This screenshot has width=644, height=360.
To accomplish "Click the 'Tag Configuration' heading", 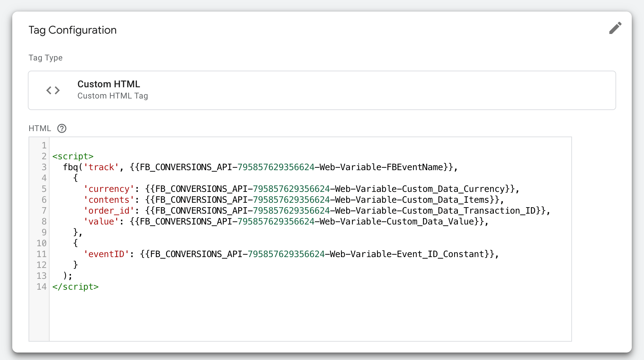I will pos(72,30).
